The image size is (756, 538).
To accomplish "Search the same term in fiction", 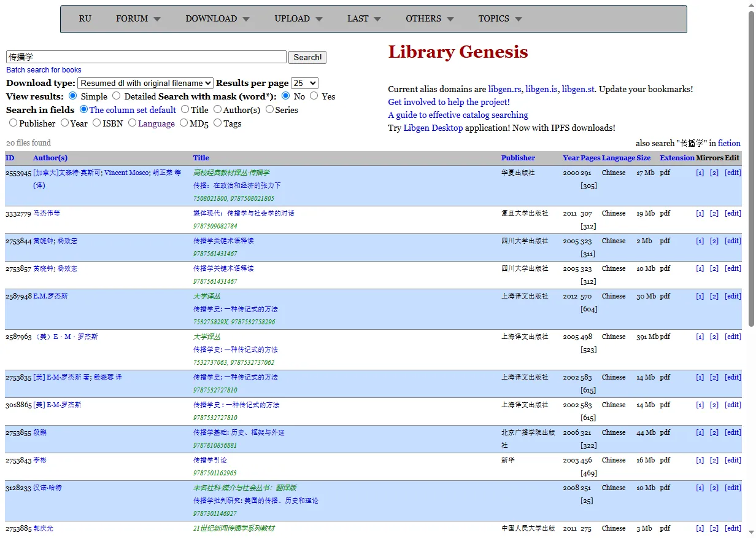I will click(729, 143).
